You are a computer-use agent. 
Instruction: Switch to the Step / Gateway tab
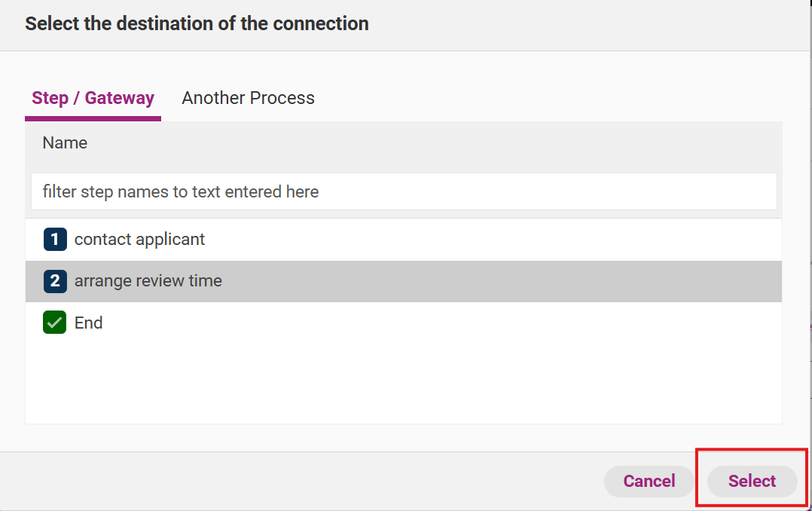tap(93, 98)
